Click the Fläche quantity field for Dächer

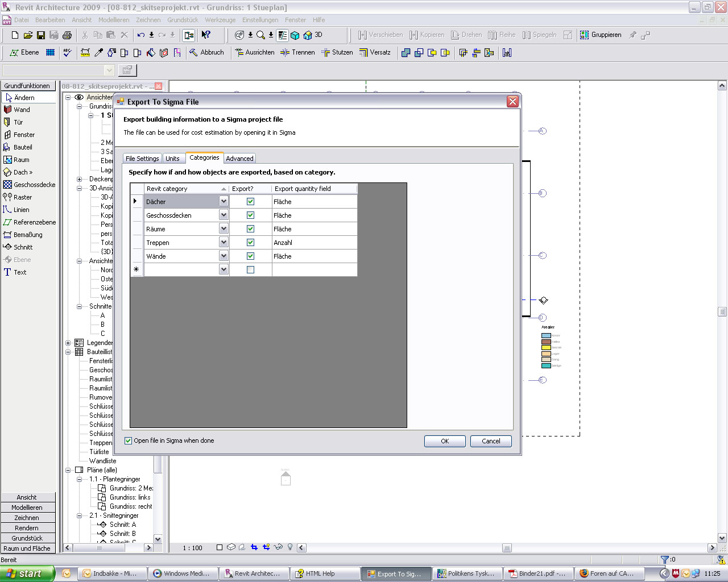click(315, 202)
